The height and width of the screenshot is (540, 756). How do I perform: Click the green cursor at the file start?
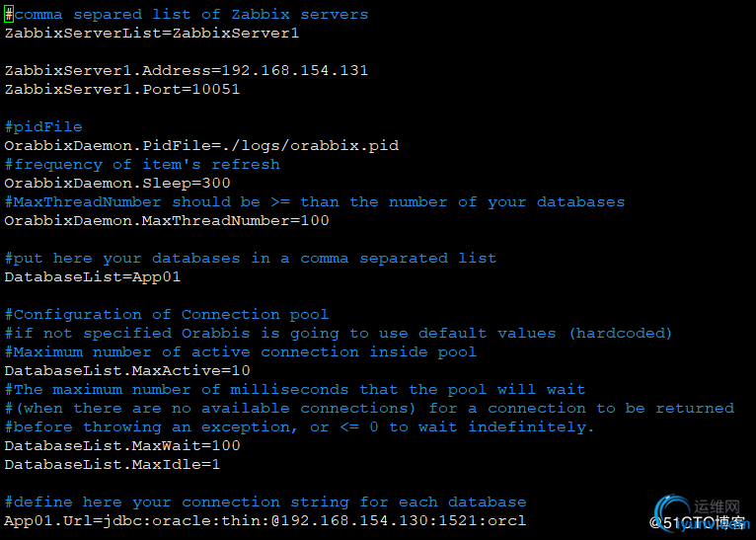coord(9,15)
